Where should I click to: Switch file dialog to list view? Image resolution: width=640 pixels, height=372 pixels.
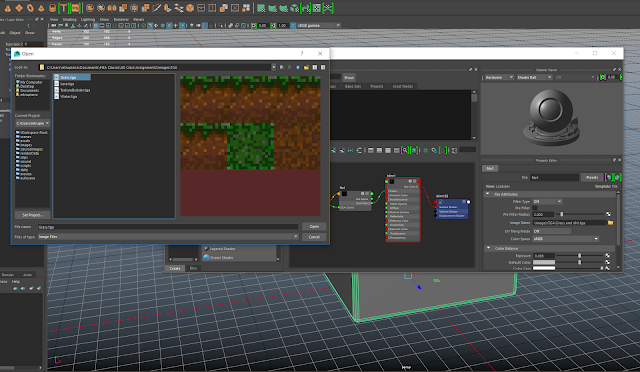(x=315, y=67)
